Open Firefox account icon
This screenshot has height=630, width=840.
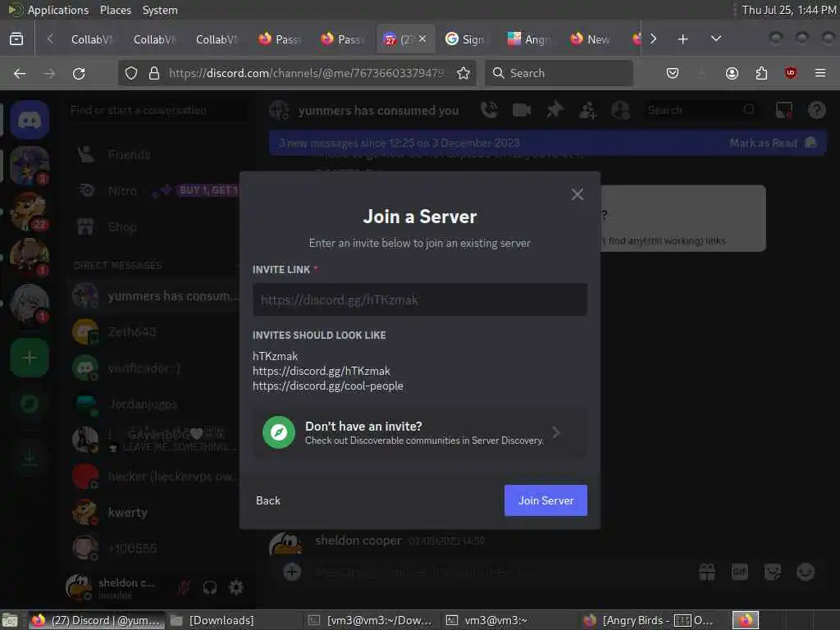(732, 73)
